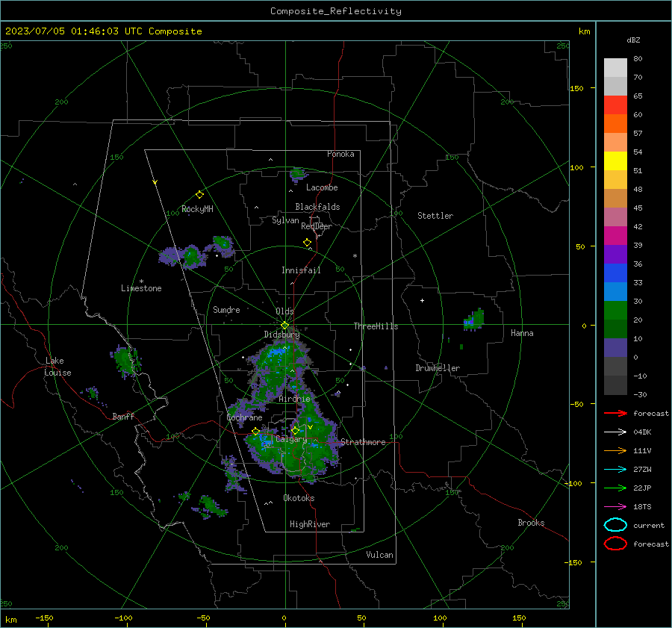This screenshot has height=628, width=672.
Task: Pick the orange swatch below 60 dBZ
Action: [x=615, y=123]
